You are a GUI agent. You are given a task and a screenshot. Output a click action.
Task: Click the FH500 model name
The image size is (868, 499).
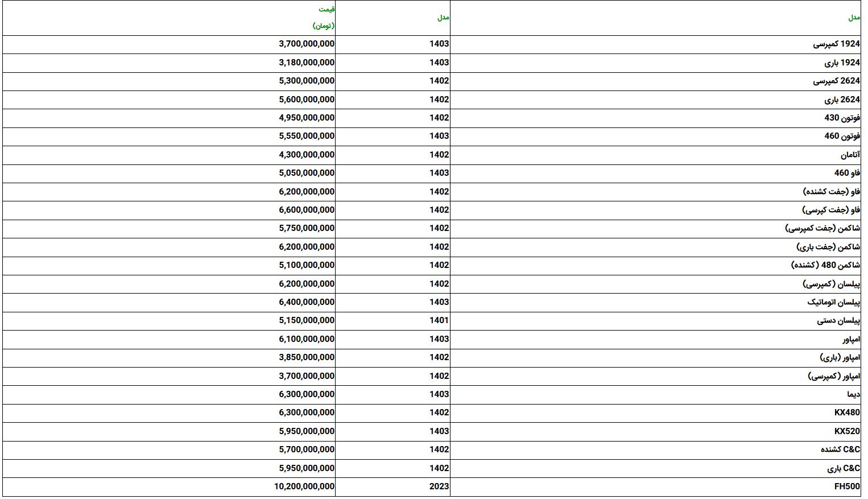pyautogui.click(x=847, y=486)
